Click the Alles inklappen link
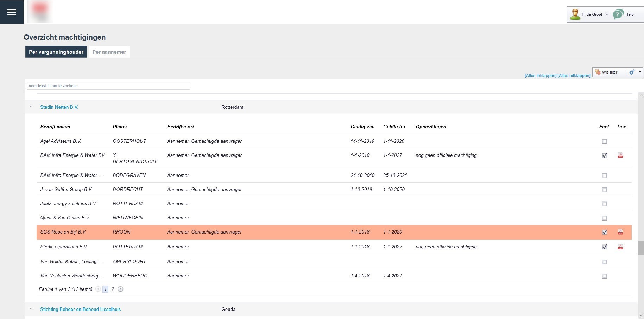Image resolution: width=644 pixels, height=319 pixels. pos(540,76)
